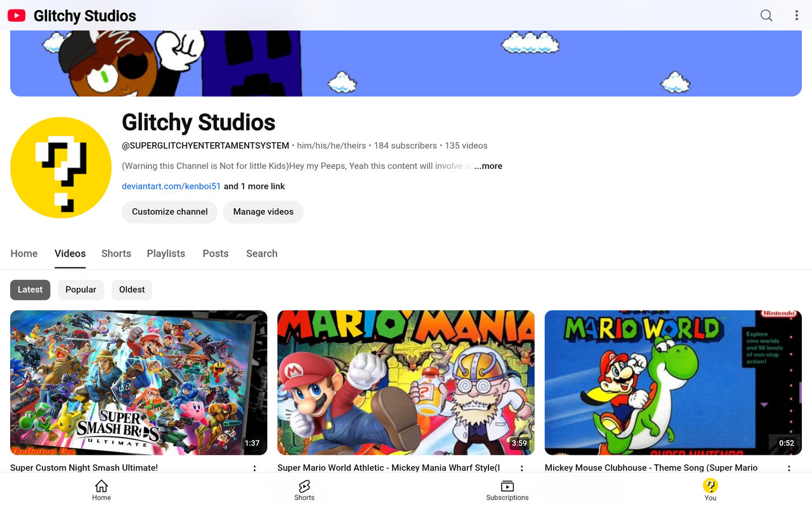Play the Mario World Yoshi thumbnail
The width and height of the screenshot is (812, 508).
tap(673, 382)
